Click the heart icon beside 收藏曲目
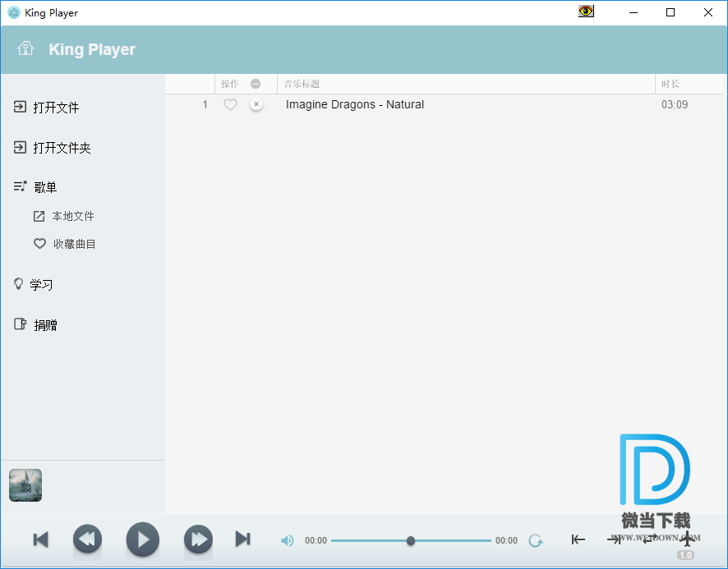The width and height of the screenshot is (728, 569). click(40, 244)
